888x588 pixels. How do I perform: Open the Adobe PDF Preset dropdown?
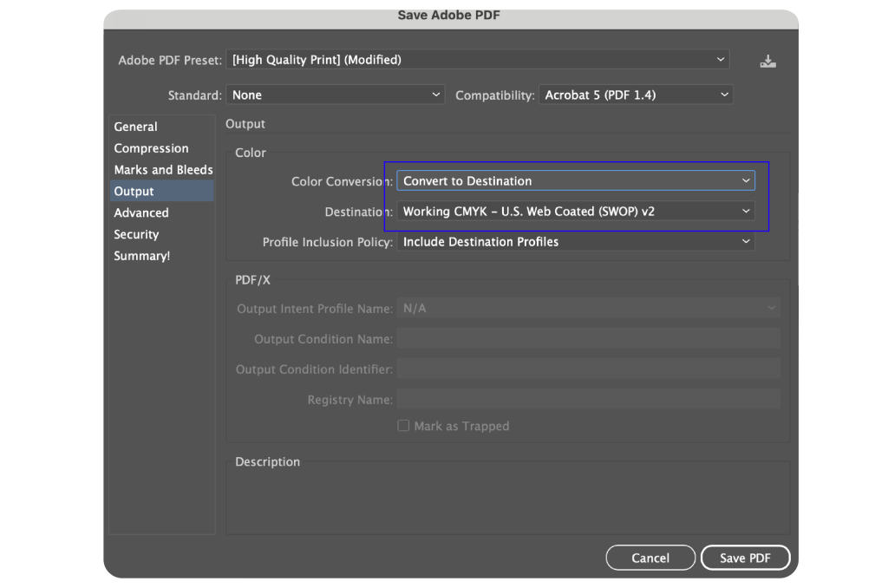pyautogui.click(x=477, y=60)
